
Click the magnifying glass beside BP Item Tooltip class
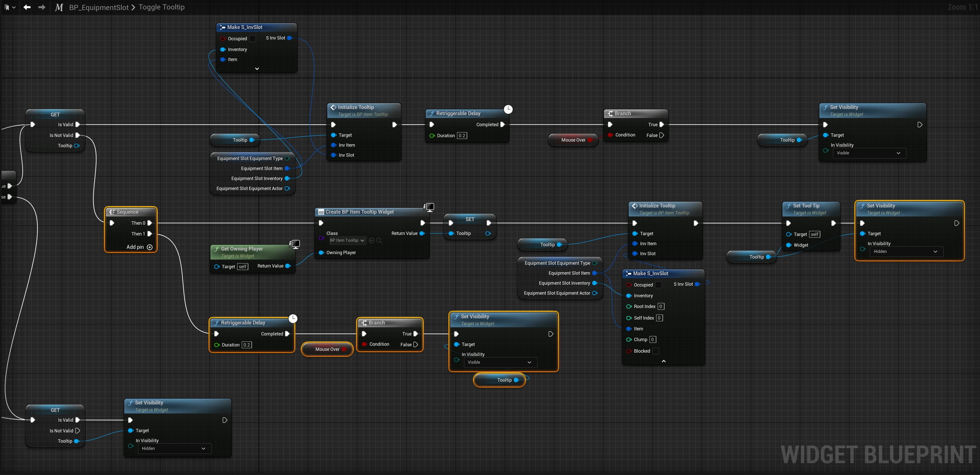coord(379,240)
